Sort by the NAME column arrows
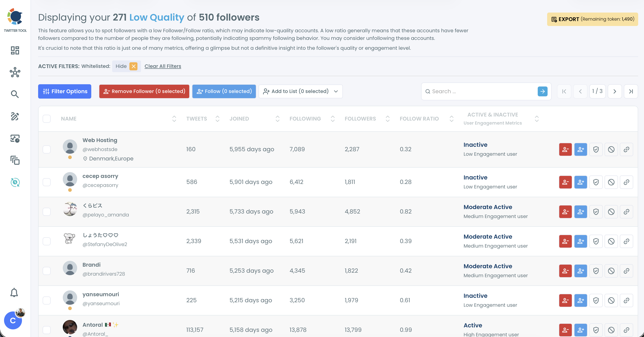This screenshot has height=337, width=644. tap(174, 119)
